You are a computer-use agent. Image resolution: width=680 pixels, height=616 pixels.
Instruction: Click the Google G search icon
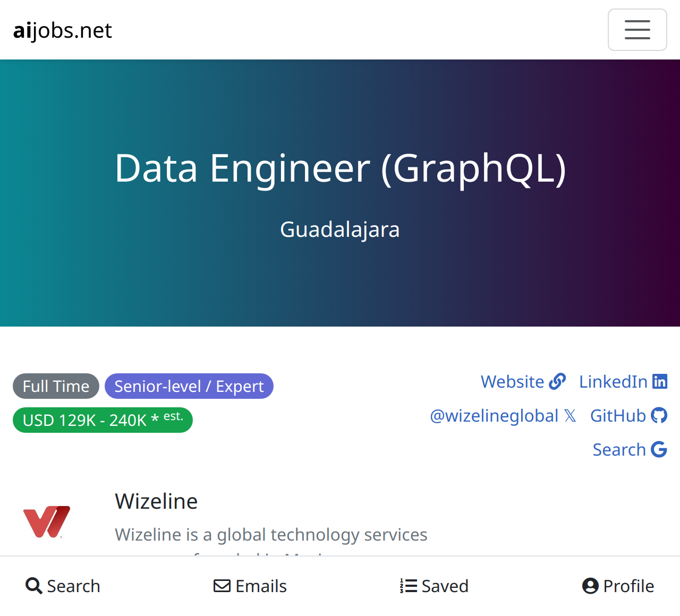659,449
